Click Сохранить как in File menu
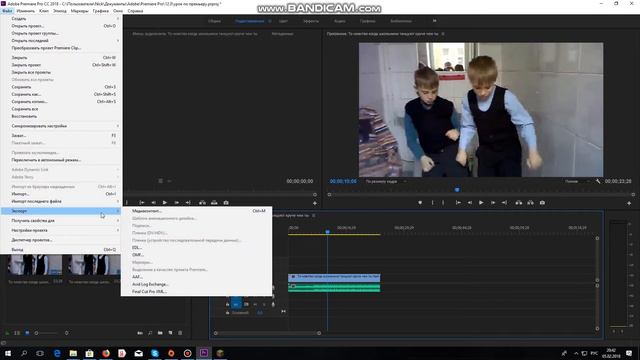The width and height of the screenshot is (640, 360). pos(61,94)
